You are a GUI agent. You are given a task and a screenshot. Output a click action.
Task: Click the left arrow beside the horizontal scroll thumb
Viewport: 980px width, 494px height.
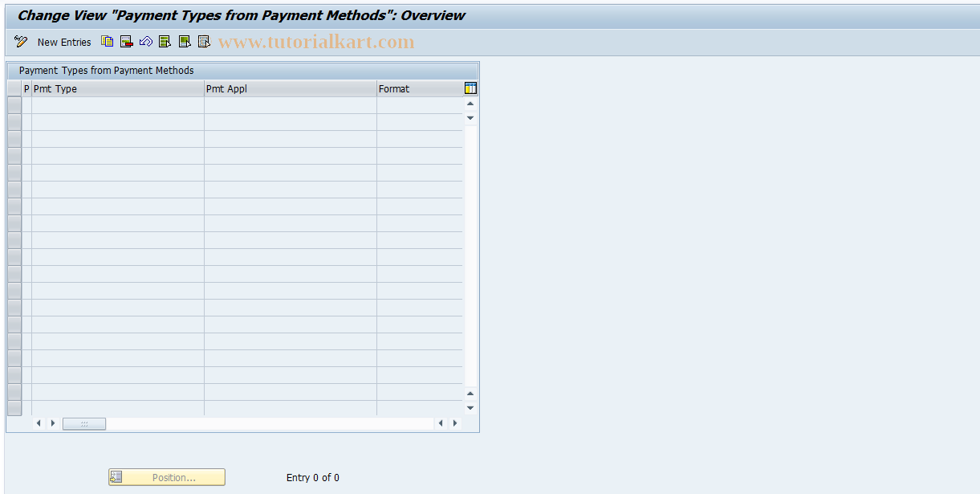click(x=38, y=423)
